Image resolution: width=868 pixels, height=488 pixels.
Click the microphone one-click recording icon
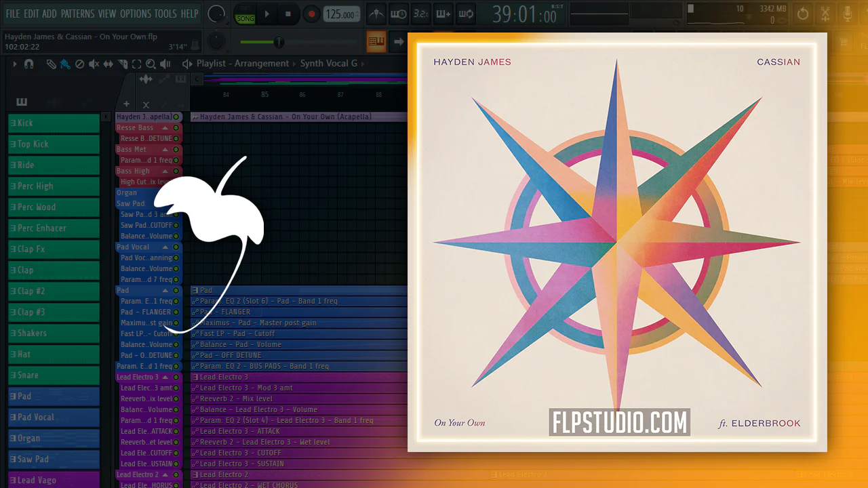848,14
